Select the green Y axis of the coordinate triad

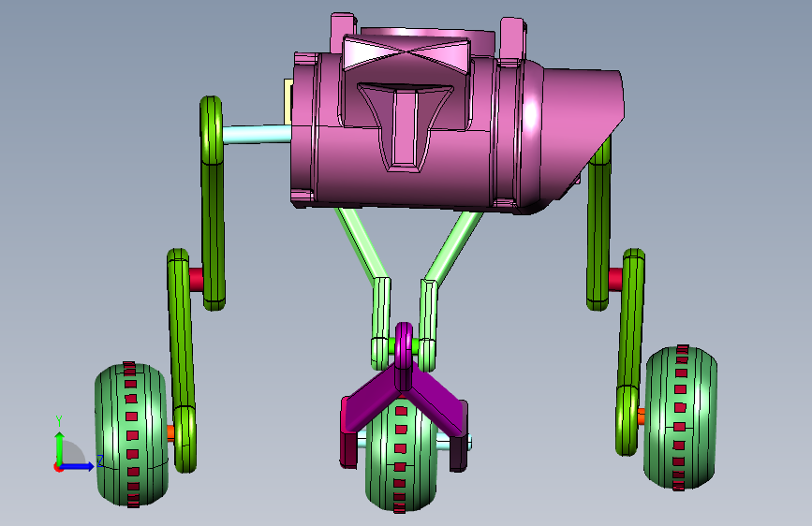[x=59, y=446]
